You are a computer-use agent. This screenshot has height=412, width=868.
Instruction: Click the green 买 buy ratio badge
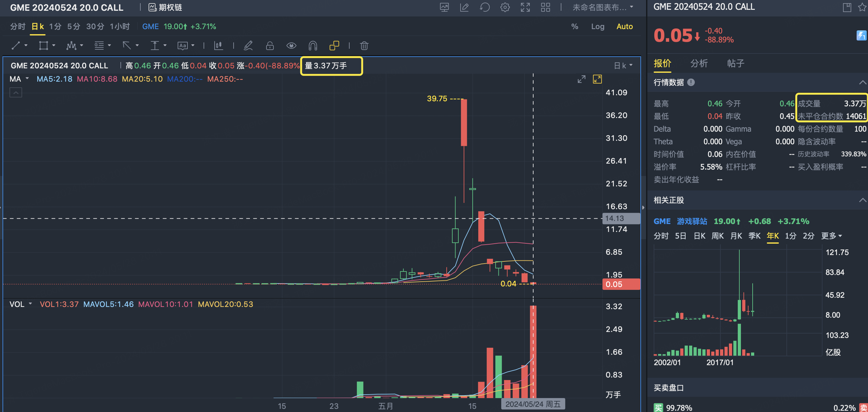658,408
